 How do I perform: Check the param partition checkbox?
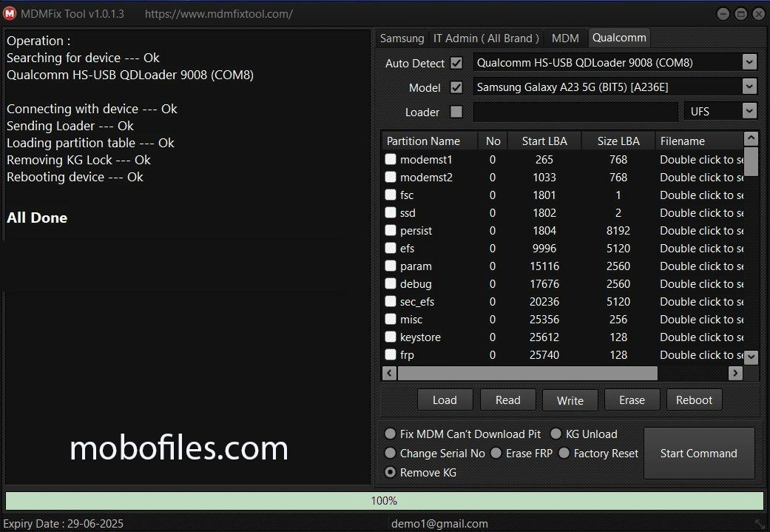[391, 266]
